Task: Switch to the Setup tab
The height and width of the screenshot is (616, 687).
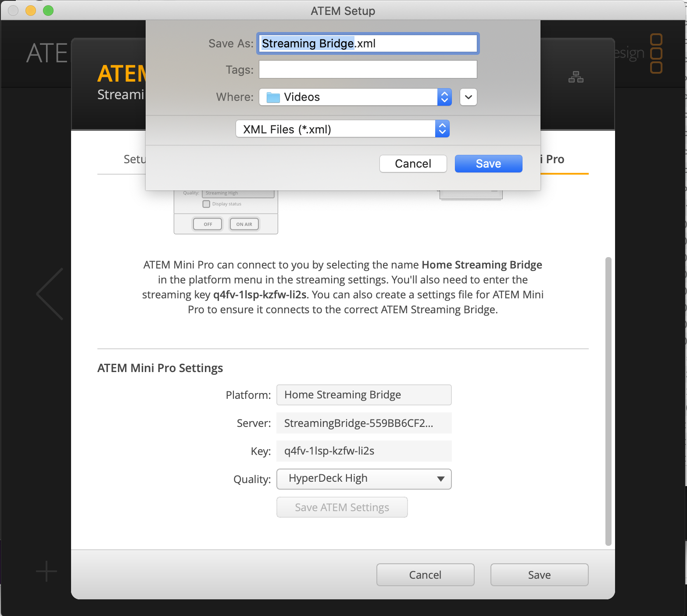Action: (x=134, y=159)
